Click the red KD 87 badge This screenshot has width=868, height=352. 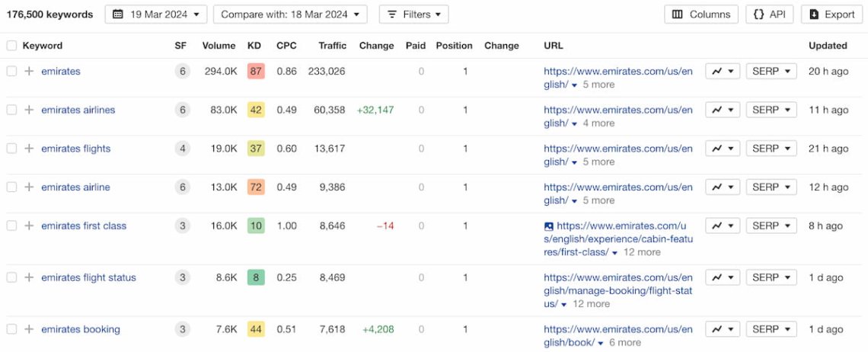coord(256,71)
